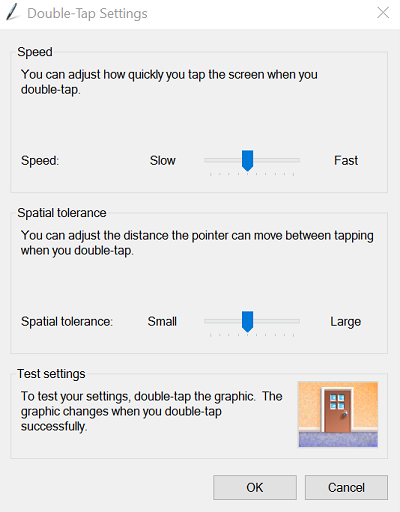Screen dimensions: 400x512
Task: Click the door test graphic
Action: pos(338,415)
